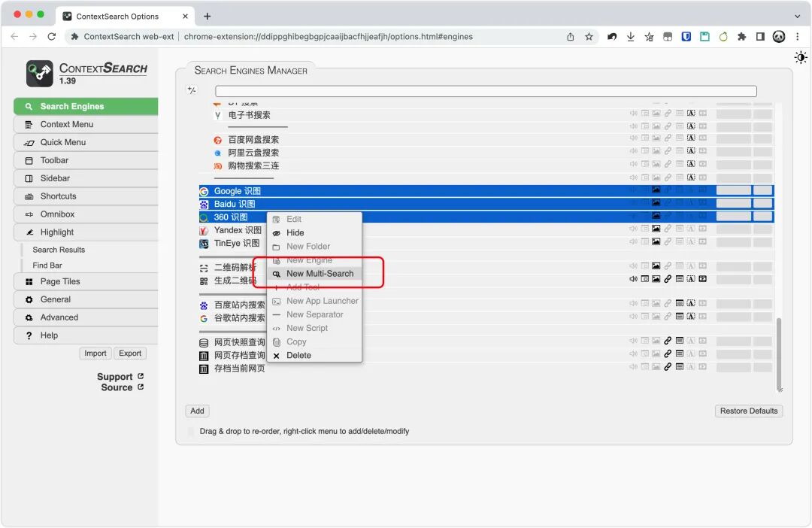Click the 电子书搜索 engine icon
Screen dimensions: 812x528
coord(218,115)
